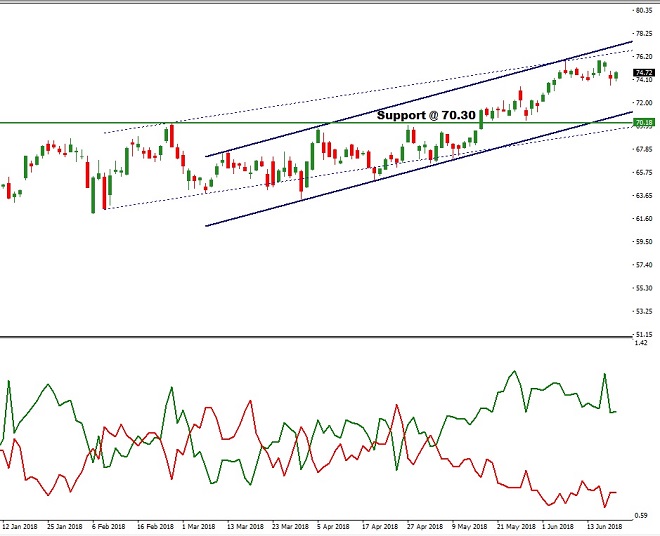Click the '27 Apr 2018' date label
This screenshot has width=660, height=536.
click(425, 527)
